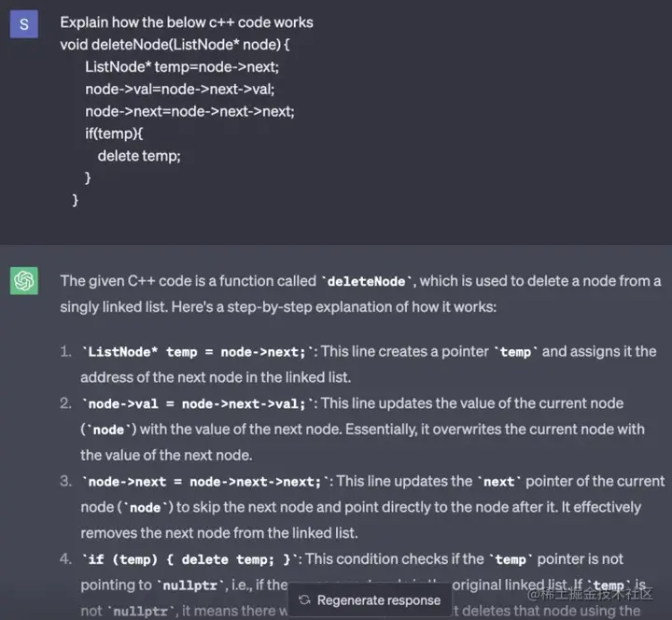672x620 pixels.
Task: Click the inline `node` code in step 3
Action: click(146, 508)
